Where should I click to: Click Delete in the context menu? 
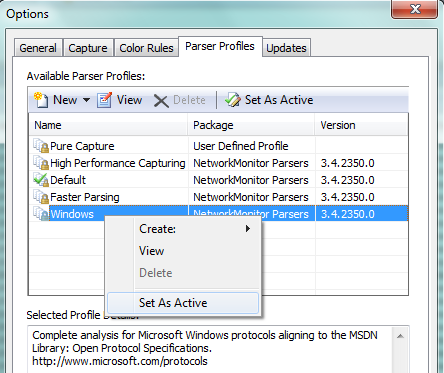(x=183, y=273)
